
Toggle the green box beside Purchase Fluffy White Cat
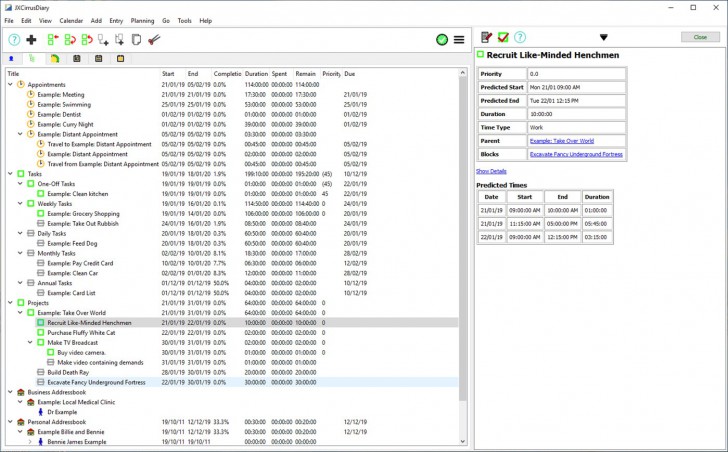point(41,333)
